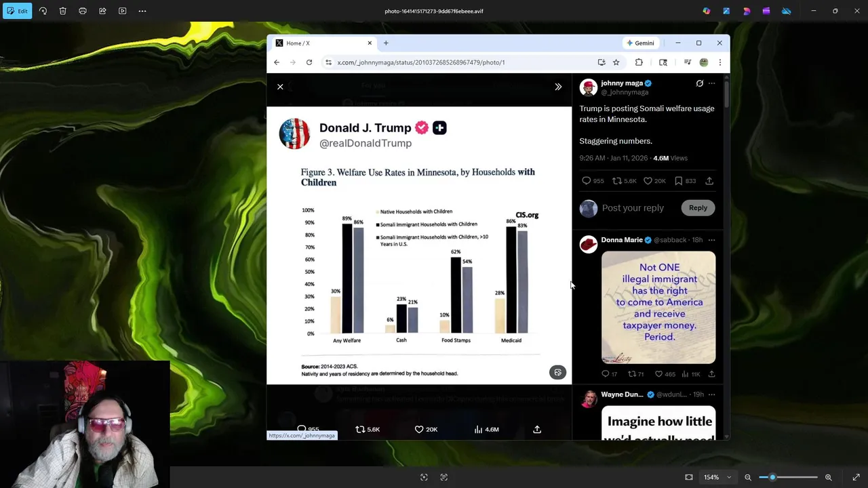
Task: Open Wayne Dun... profile name
Action: tap(622, 394)
